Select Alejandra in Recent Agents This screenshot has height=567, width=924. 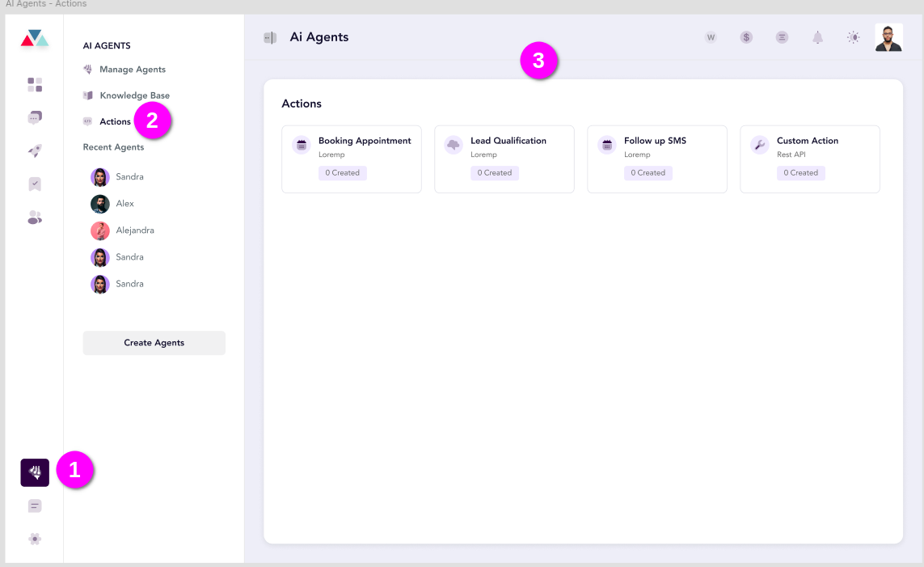(x=123, y=231)
